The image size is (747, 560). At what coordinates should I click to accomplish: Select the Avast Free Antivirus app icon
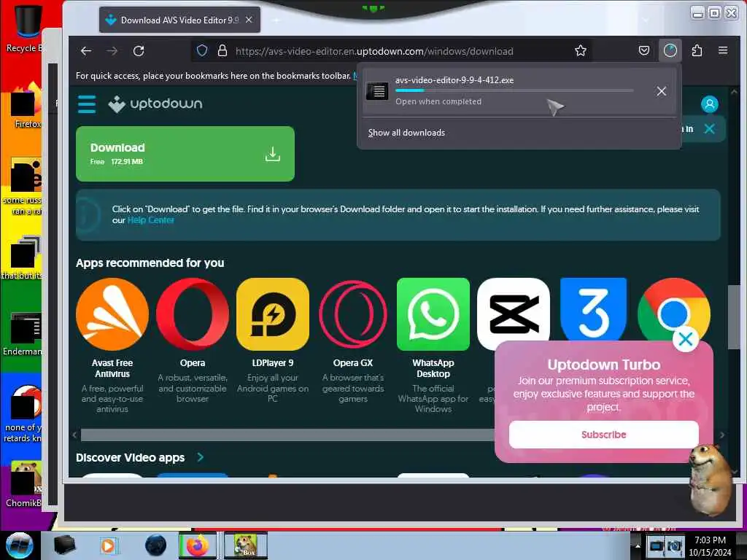[x=112, y=314]
